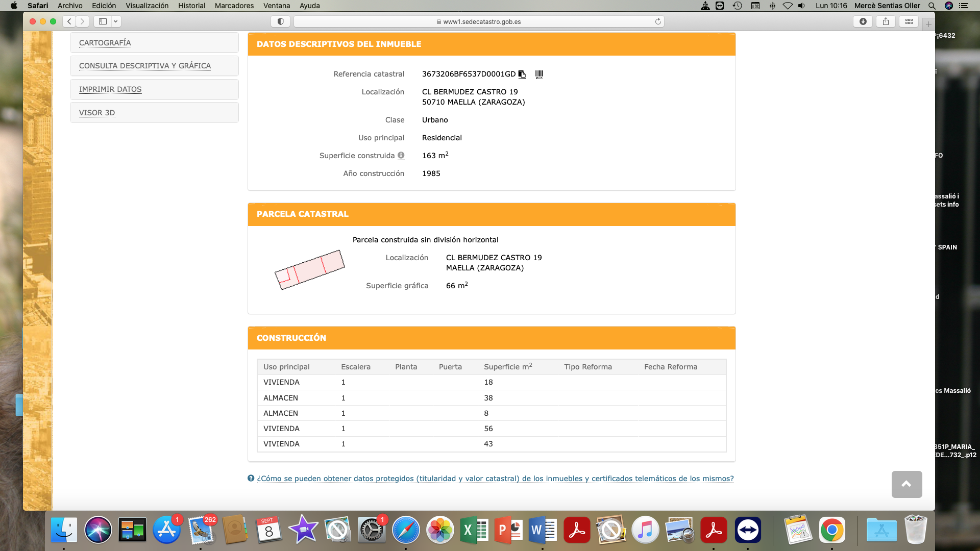Click the barcode icon beside cadastral reference
This screenshot has width=980, height=551.
(x=539, y=74)
